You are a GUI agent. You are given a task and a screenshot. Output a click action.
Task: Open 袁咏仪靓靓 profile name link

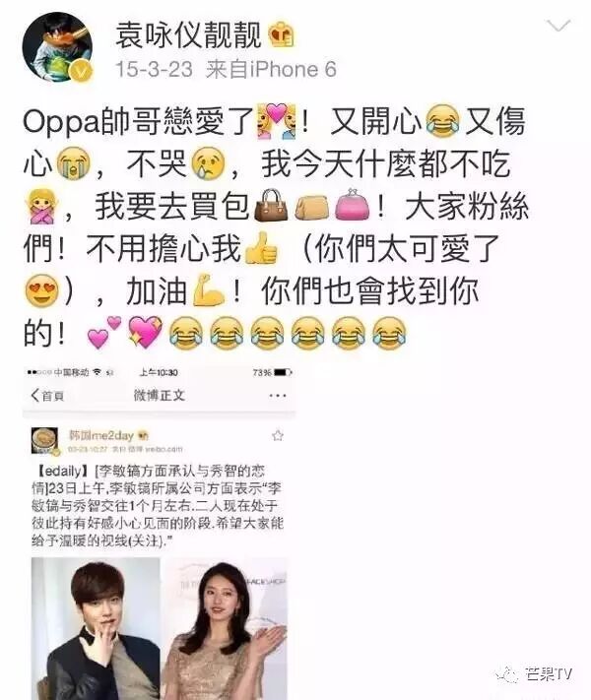tap(188, 34)
